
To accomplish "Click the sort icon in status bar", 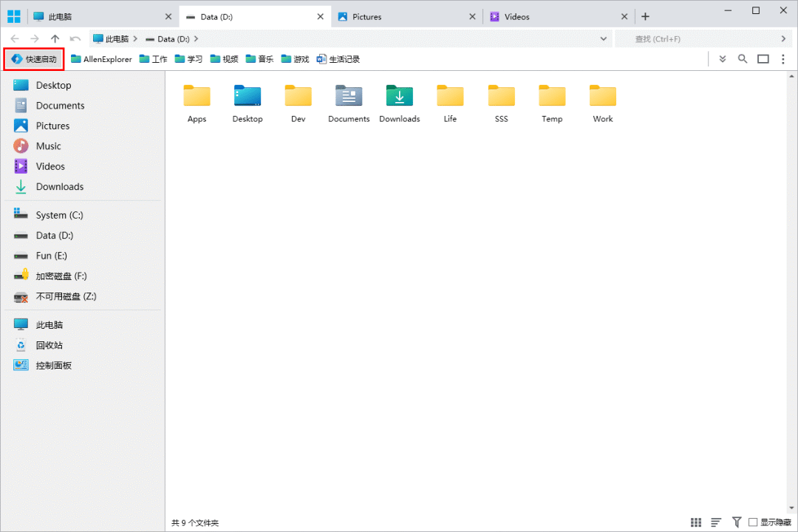I will [715, 522].
